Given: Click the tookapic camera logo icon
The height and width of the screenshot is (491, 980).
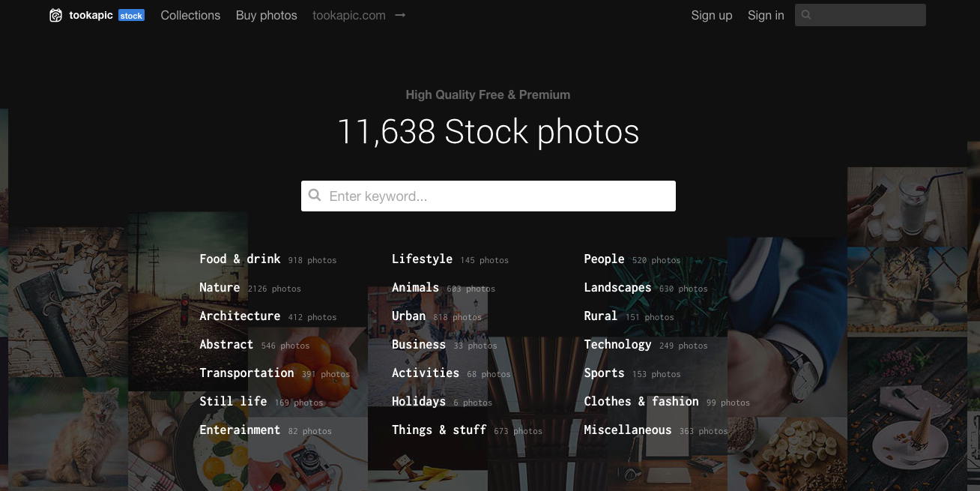Looking at the screenshot, I should (x=55, y=16).
